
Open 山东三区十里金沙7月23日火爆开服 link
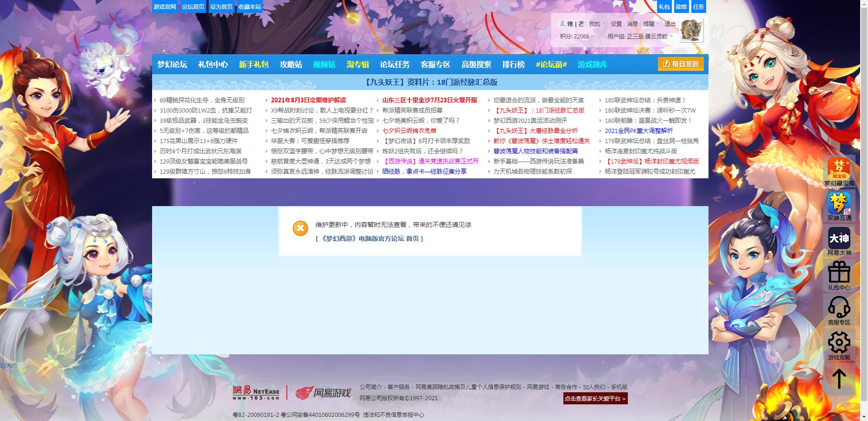[x=429, y=100]
